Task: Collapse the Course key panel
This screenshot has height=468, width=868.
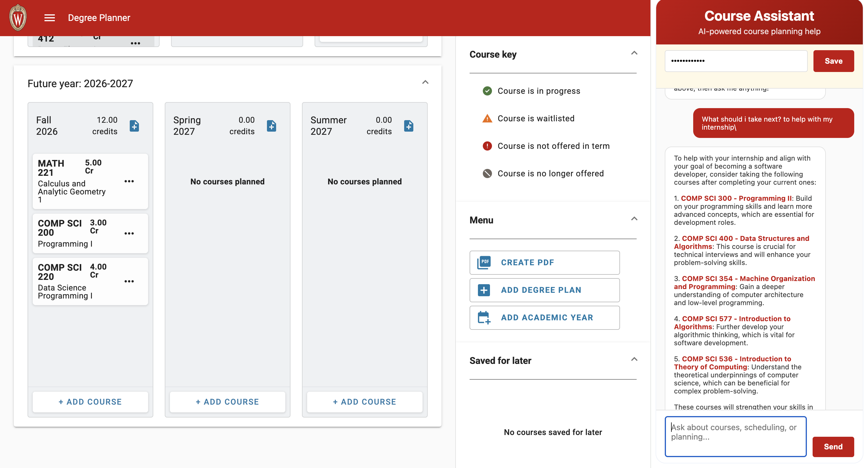Action: coord(634,53)
